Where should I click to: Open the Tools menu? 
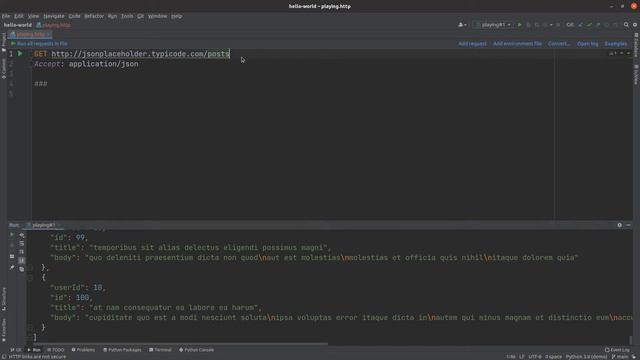coord(127,16)
